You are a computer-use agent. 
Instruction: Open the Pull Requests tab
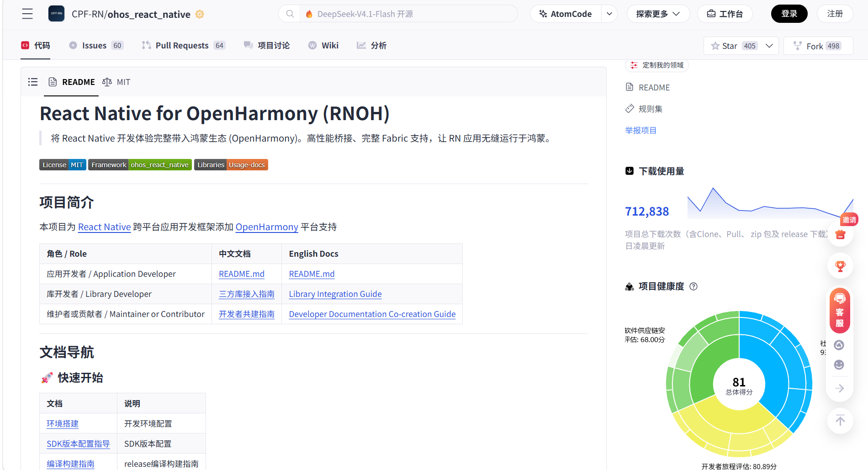tap(184, 45)
